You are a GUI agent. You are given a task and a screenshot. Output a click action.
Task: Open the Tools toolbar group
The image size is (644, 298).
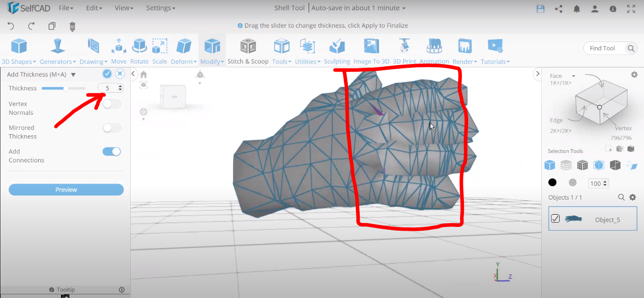(x=281, y=51)
